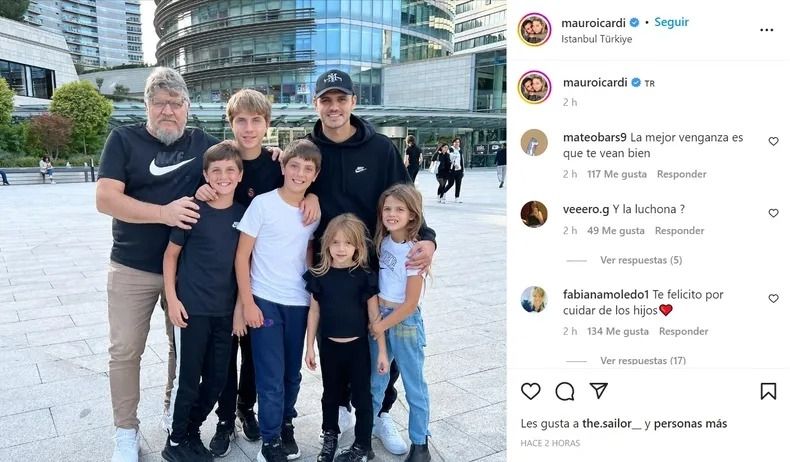
Task: View veeero.g's profile avatar
Action: click(534, 214)
